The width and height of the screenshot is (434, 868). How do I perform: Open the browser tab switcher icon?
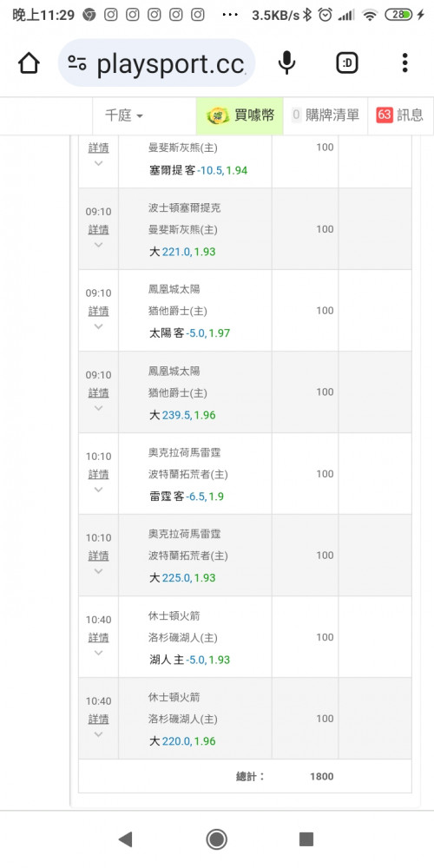tap(347, 63)
